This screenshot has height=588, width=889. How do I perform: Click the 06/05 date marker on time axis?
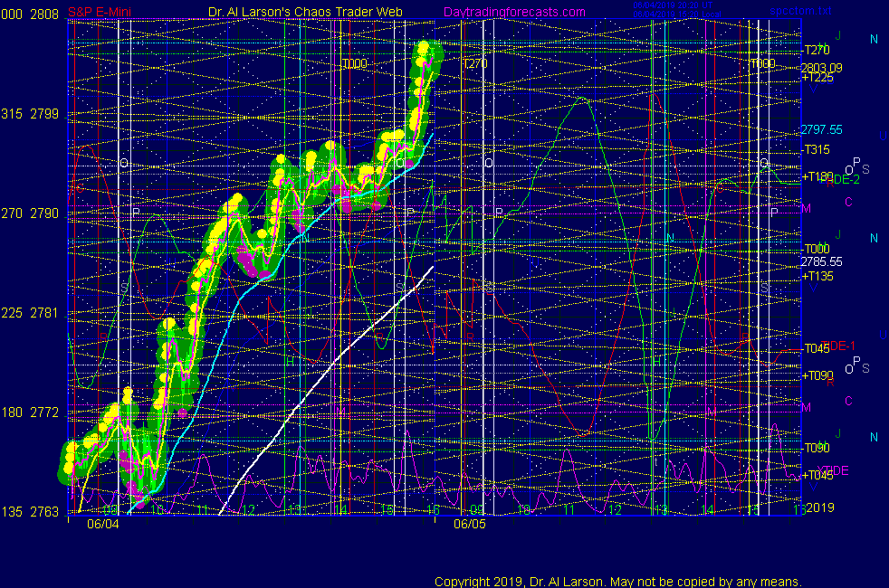point(469,523)
